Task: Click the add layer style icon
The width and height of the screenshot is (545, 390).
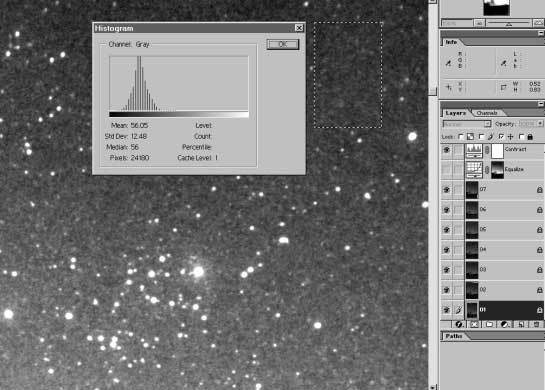Action: (459, 324)
